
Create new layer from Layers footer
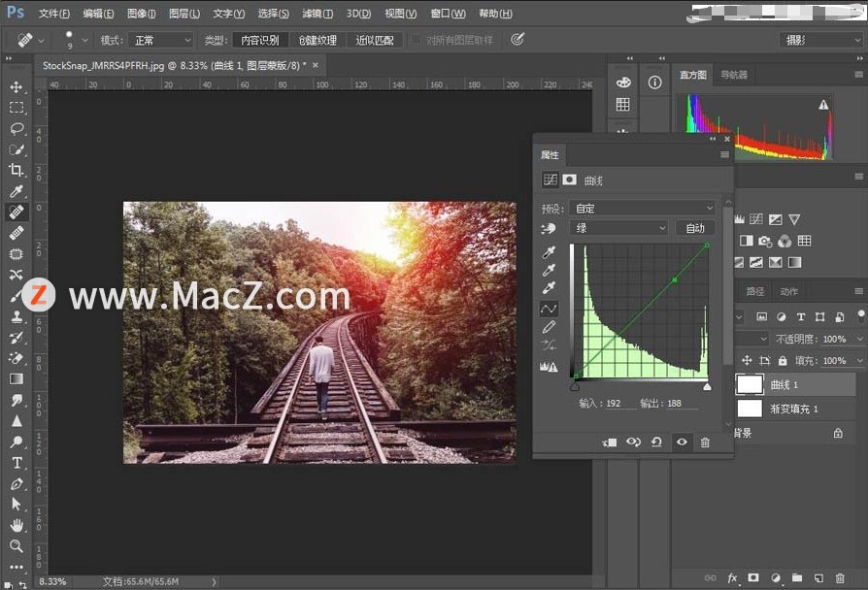pyautogui.click(x=818, y=577)
